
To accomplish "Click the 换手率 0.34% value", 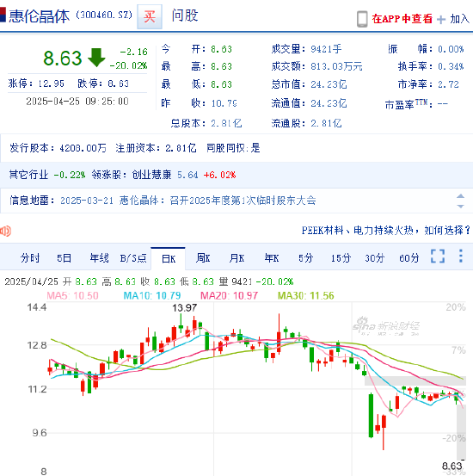I will pos(451,66).
